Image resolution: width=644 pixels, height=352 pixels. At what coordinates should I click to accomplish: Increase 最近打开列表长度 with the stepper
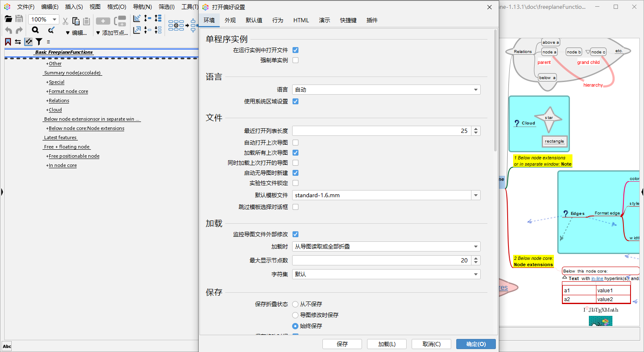point(476,128)
